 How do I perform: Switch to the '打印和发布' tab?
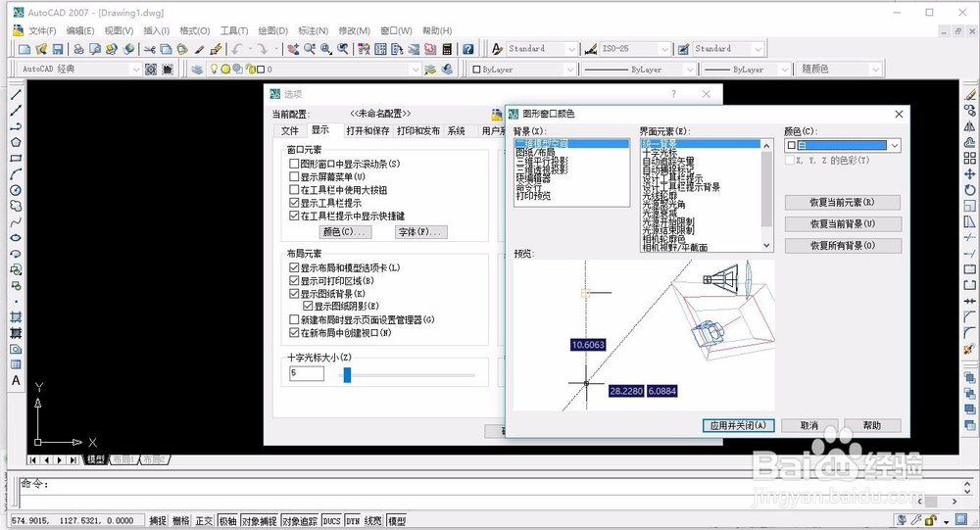click(x=418, y=130)
